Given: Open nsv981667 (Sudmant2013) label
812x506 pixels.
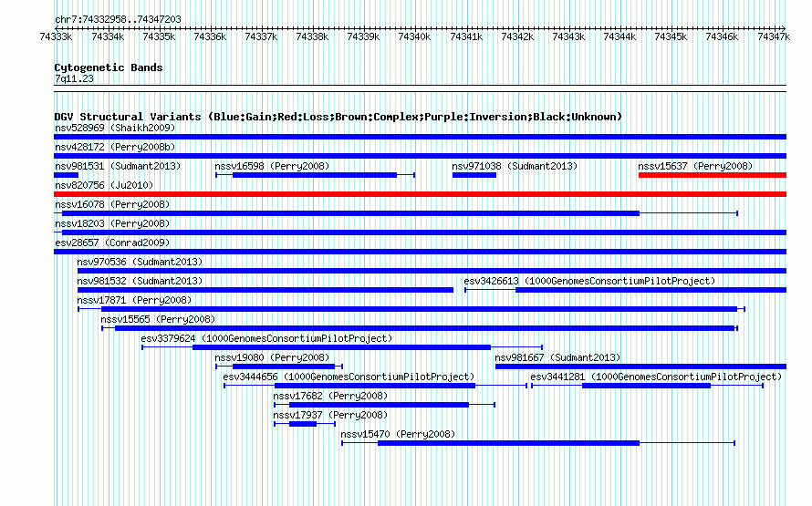Looking at the screenshot, I should (557, 357).
